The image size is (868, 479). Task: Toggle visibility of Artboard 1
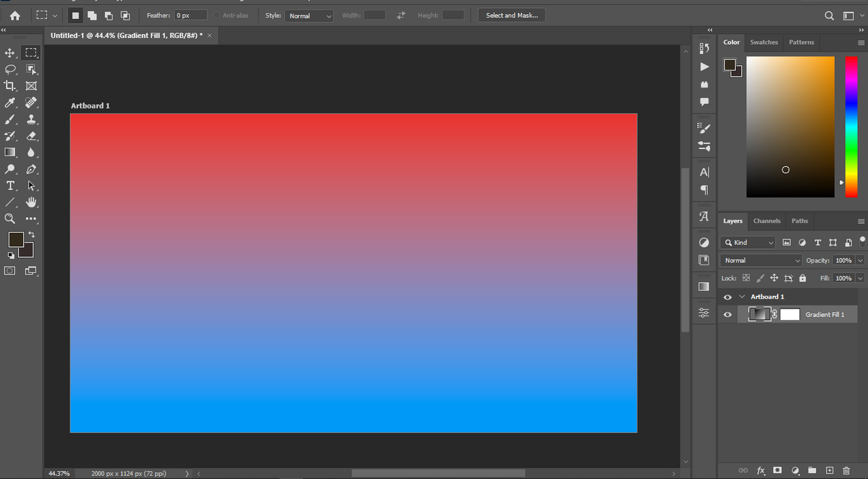[x=728, y=297]
